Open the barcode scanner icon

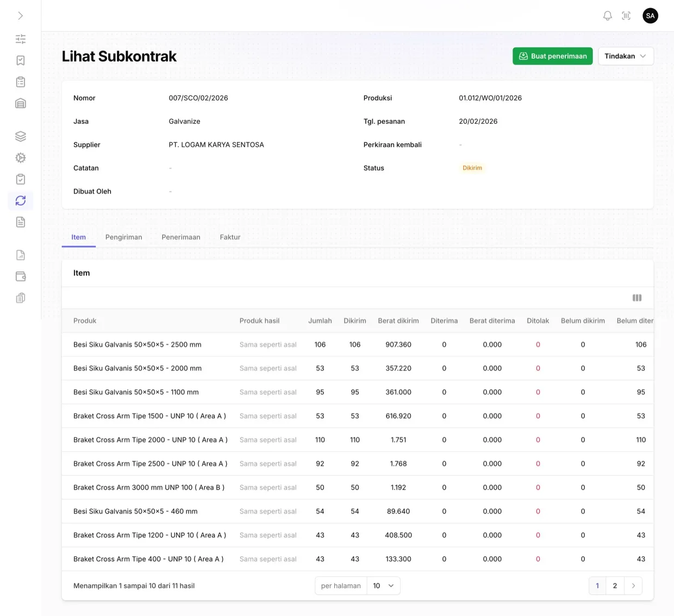[x=626, y=16]
